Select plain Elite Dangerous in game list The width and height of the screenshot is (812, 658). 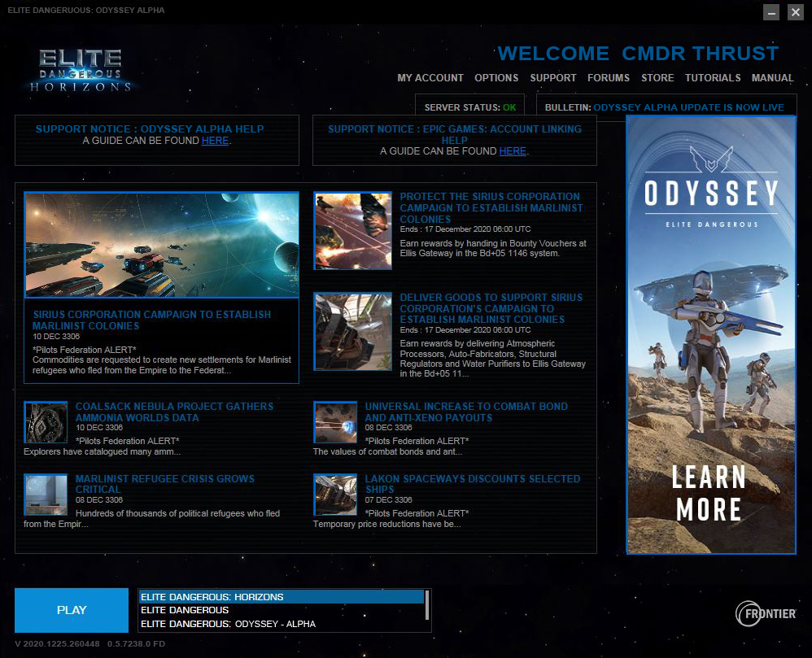[x=282, y=610]
